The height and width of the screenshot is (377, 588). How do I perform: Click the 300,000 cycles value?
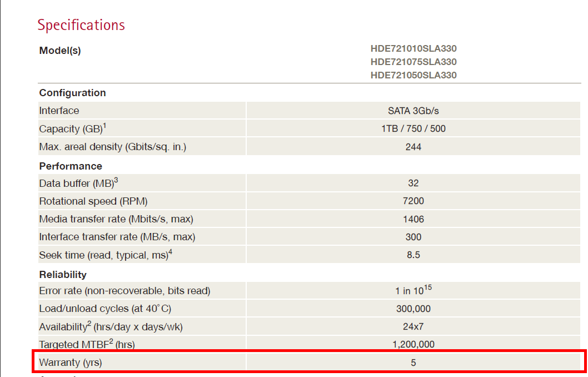413,309
